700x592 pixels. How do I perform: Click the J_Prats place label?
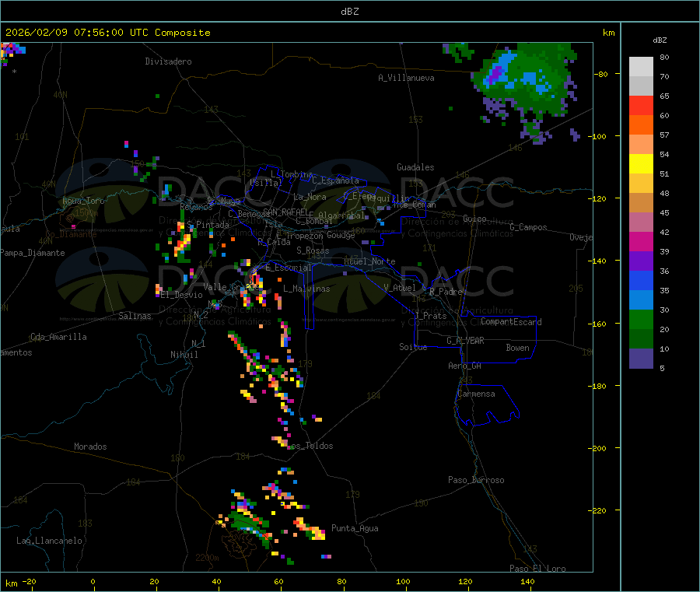(432, 316)
